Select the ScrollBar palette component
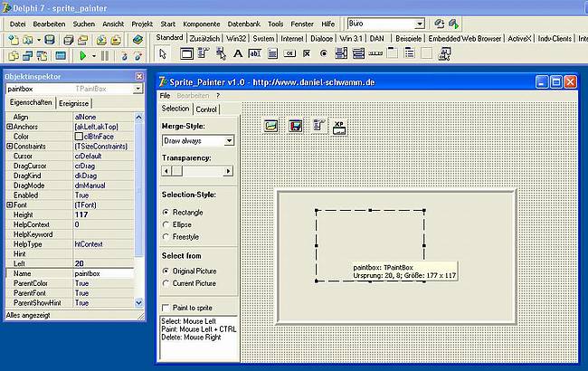Image resolution: width=588 pixels, height=371 pixels. (375, 53)
